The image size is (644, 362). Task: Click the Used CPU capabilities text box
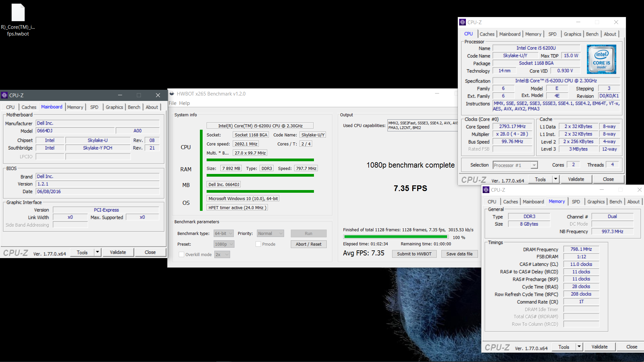click(423, 125)
